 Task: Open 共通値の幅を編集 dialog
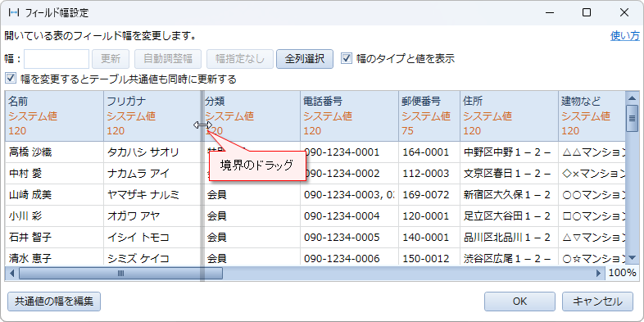click(54, 302)
